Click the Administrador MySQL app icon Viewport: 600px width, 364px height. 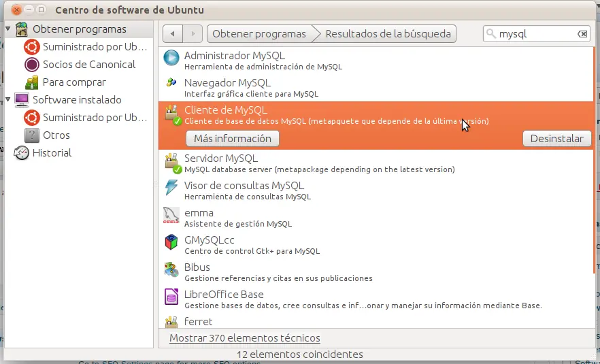point(171,58)
